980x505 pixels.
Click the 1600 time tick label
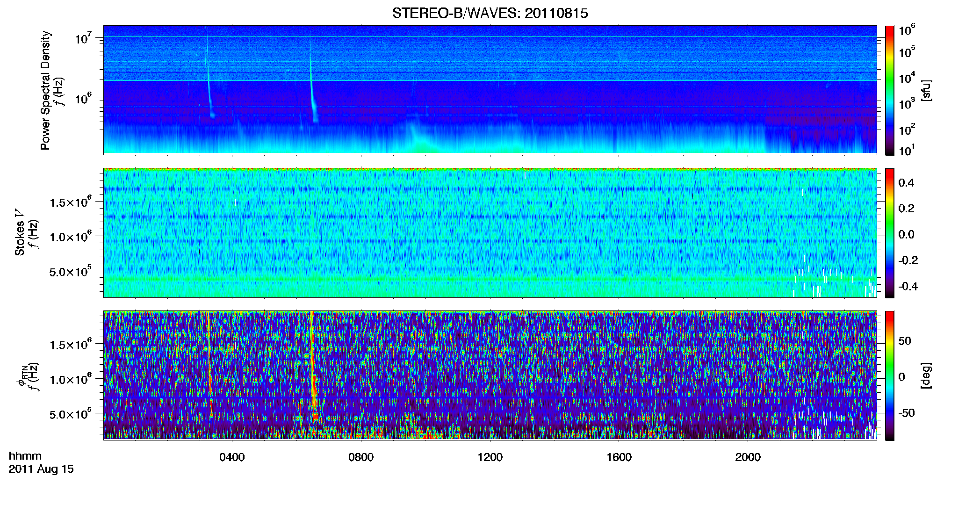[619, 457]
